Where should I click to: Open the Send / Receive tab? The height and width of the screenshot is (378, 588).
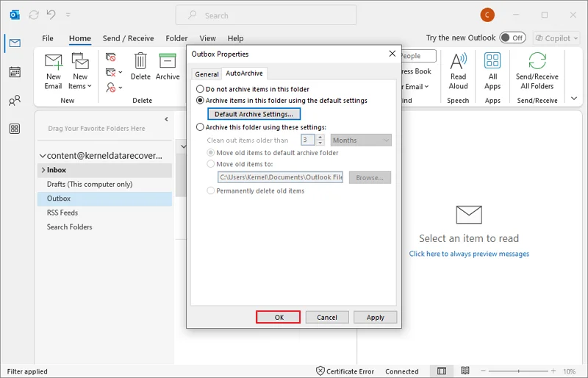click(128, 38)
